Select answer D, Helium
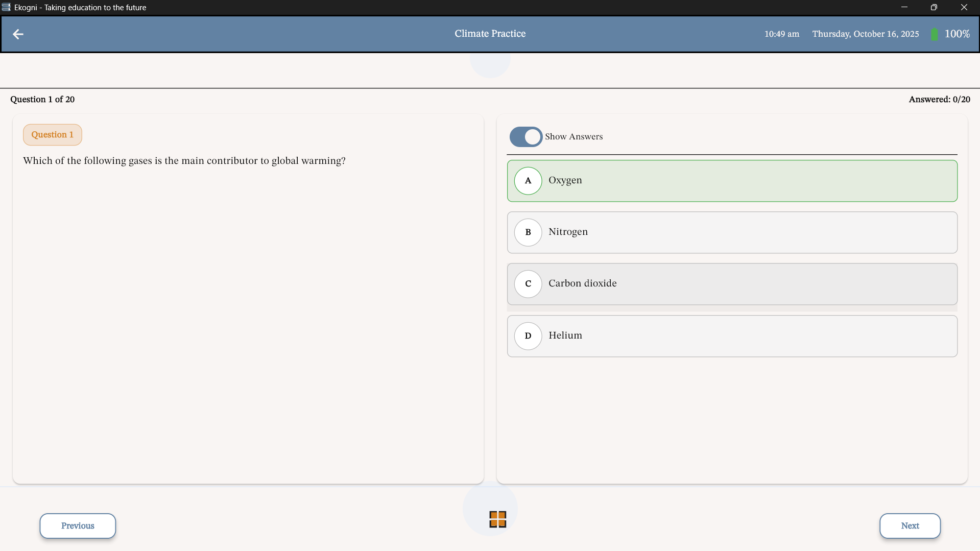 point(732,336)
